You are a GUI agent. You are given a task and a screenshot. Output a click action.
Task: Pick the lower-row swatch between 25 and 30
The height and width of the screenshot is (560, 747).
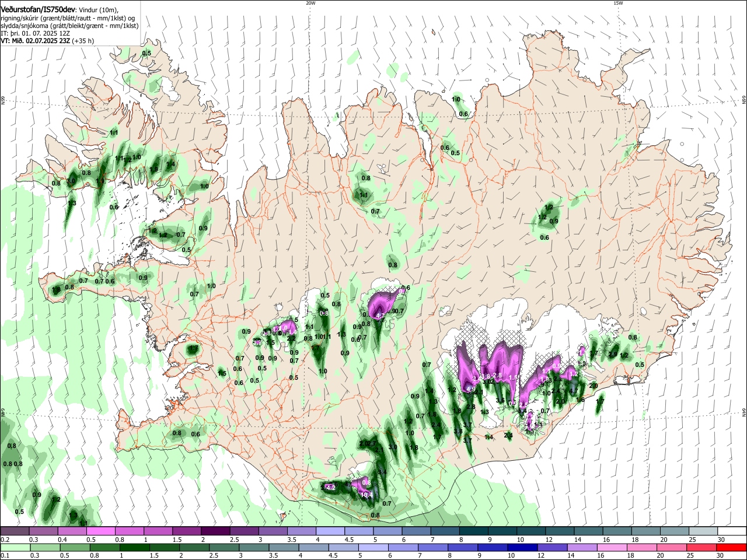click(x=701, y=548)
